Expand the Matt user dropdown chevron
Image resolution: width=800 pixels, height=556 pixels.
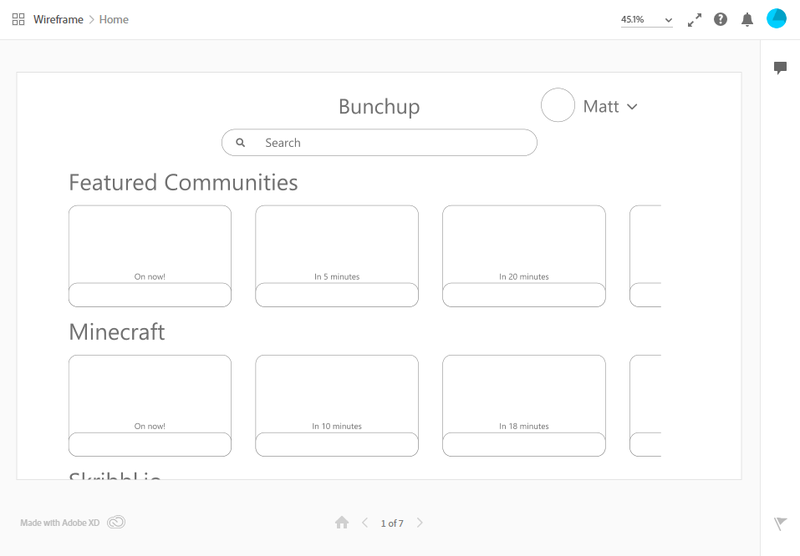[x=632, y=107]
